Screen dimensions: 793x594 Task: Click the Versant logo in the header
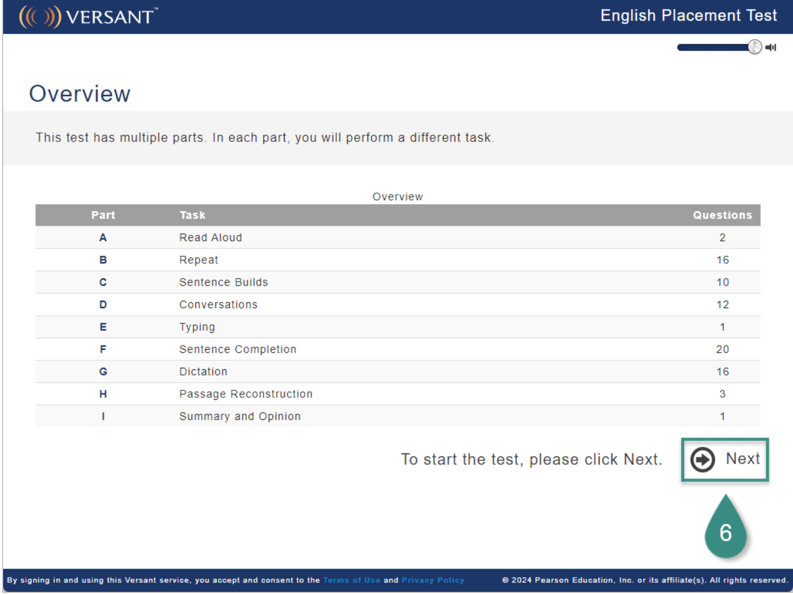pyautogui.click(x=88, y=17)
